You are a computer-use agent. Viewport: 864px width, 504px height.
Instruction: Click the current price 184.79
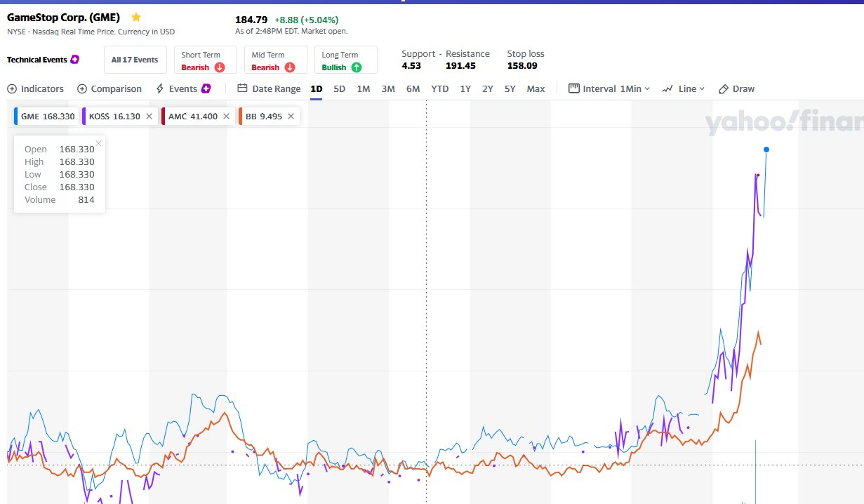click(251, 20)
